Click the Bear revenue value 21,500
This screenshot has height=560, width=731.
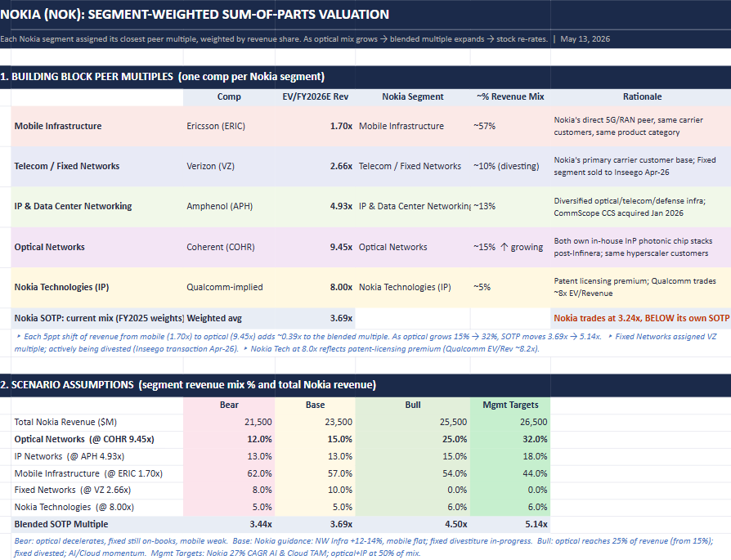(258, 422)
